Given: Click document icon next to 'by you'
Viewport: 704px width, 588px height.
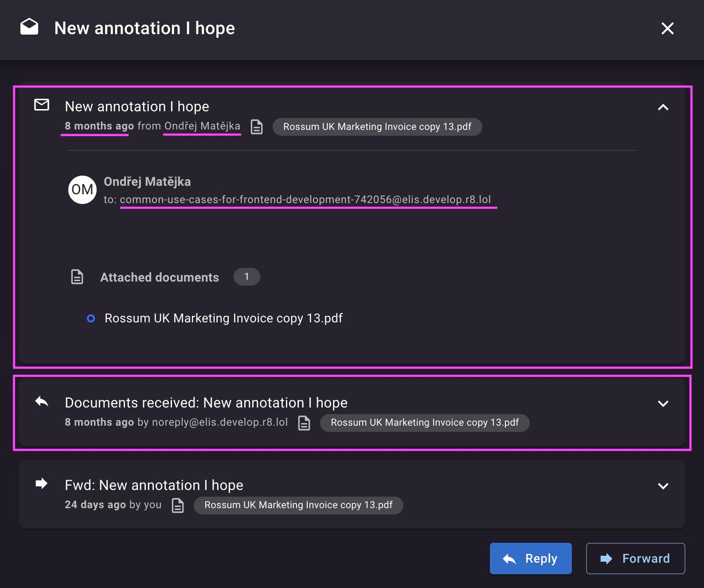Looking at the screenshot, I should tap(178, 506).
